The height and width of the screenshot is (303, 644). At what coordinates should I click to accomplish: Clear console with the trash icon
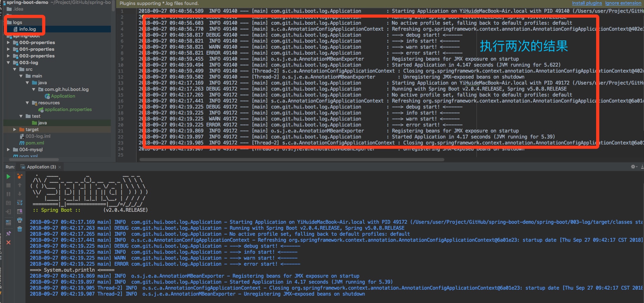click(20, 229)
